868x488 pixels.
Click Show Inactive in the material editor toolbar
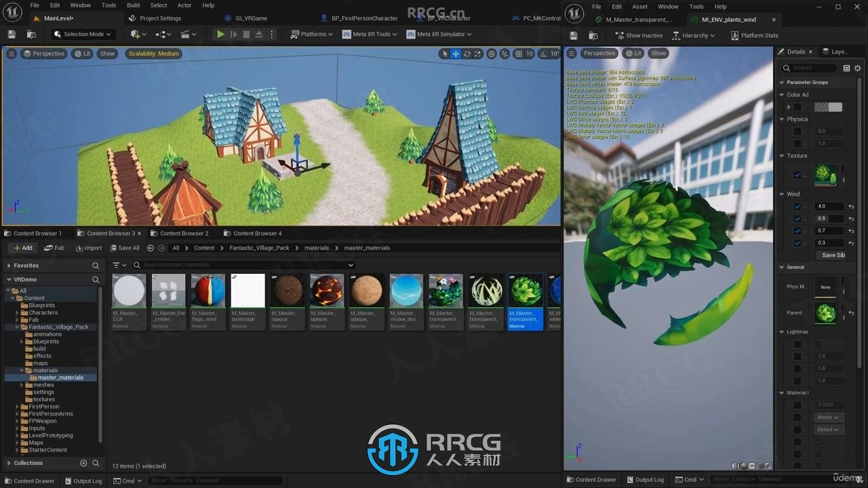point(638,35)
